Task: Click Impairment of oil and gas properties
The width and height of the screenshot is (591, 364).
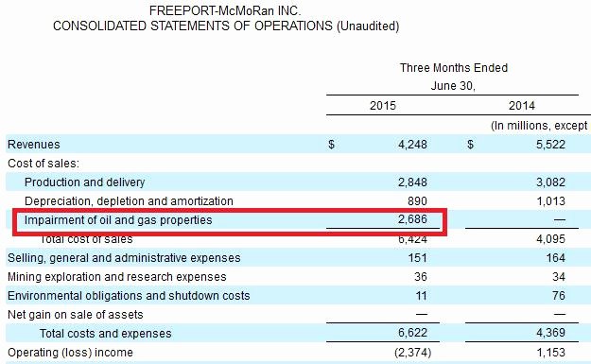Action: (118, 220)
